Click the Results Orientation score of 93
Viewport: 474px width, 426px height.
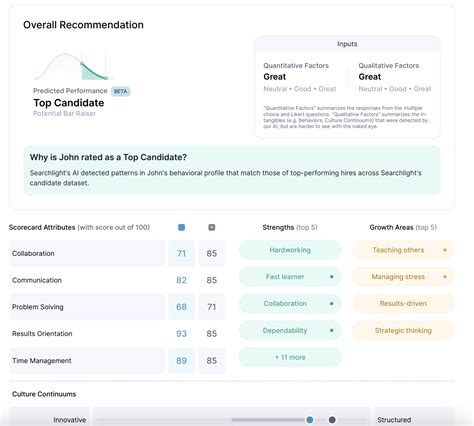tap(181, 334)
